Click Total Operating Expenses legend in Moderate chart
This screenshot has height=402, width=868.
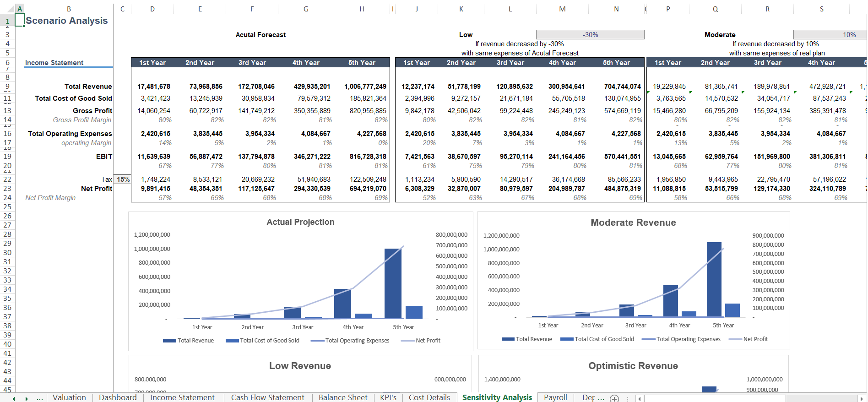click(681, 339)
